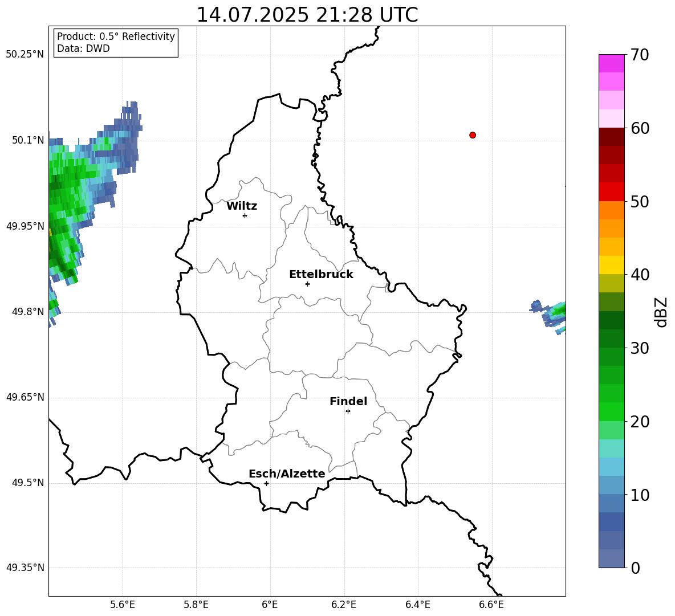Click the title '14.07.2025 21:28 UTC'
This screenshot has height=616, width=675.
coord(307,15)
